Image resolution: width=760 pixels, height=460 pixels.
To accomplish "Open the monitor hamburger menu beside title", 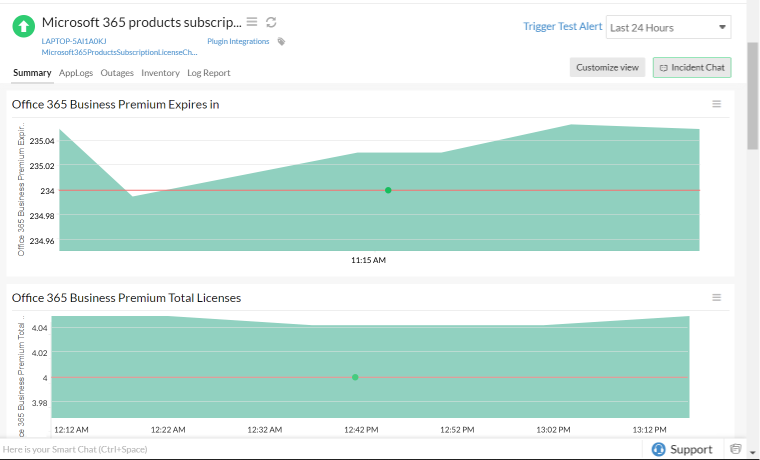I will click(252, 22).
